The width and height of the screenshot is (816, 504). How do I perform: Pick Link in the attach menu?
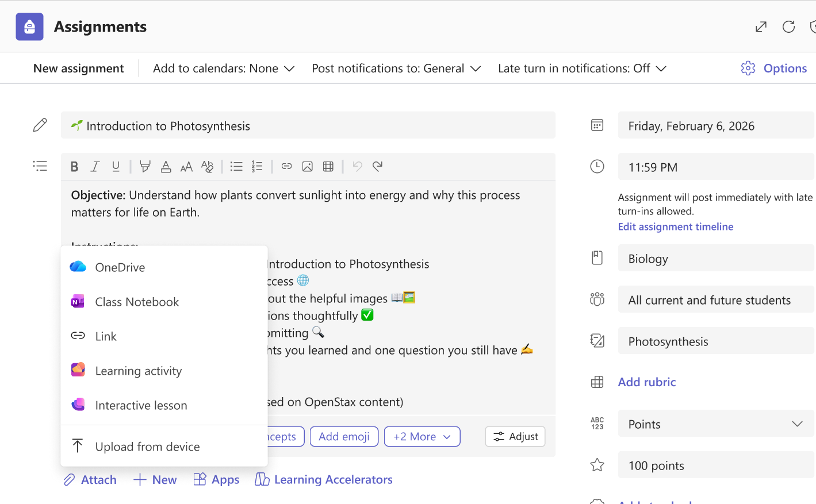click(164, 336)
